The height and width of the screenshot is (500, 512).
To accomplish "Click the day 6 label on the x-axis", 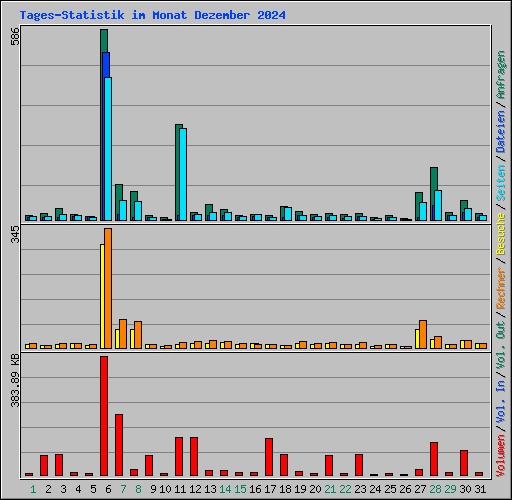I will 108,489.
